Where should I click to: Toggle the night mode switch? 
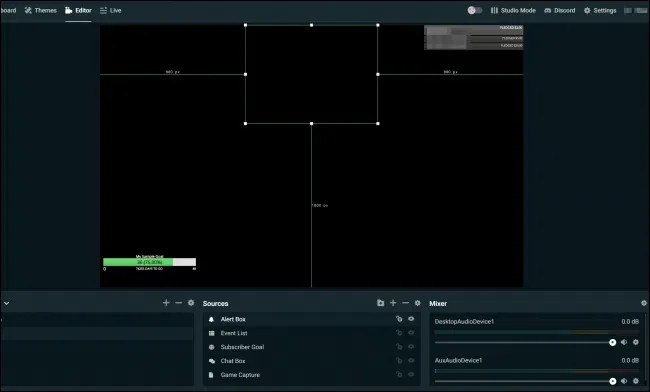(x=475, y=10)
